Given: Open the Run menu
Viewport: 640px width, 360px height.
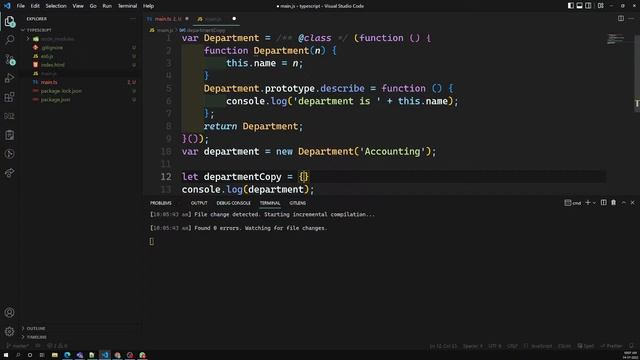Looking at the screenshot, I should tap(107, 6).
